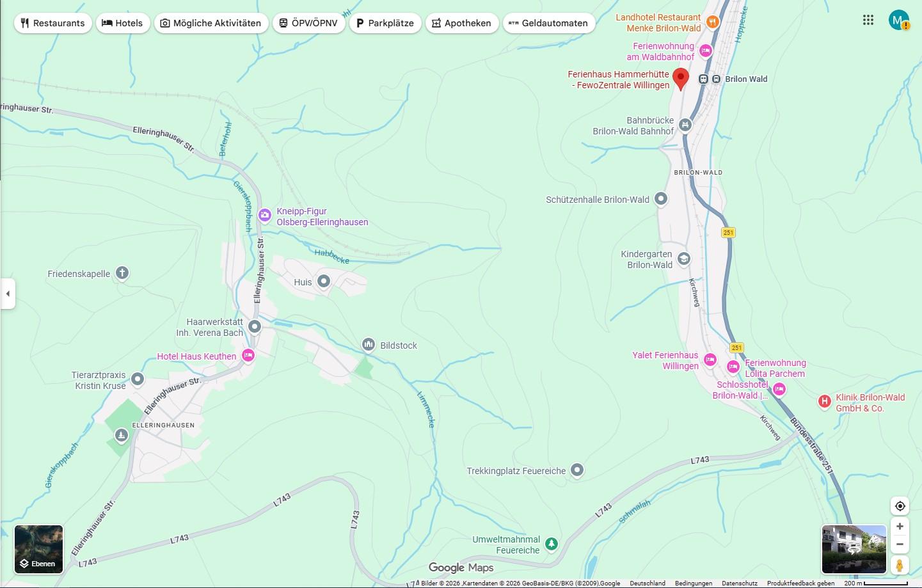
Task: Expand the collapsed side panel
Action: 8,294
